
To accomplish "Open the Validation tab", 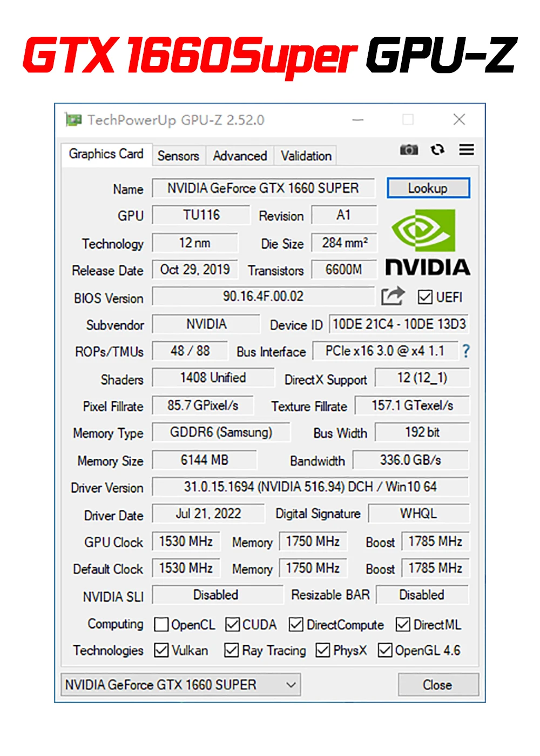I will point(306,156).
